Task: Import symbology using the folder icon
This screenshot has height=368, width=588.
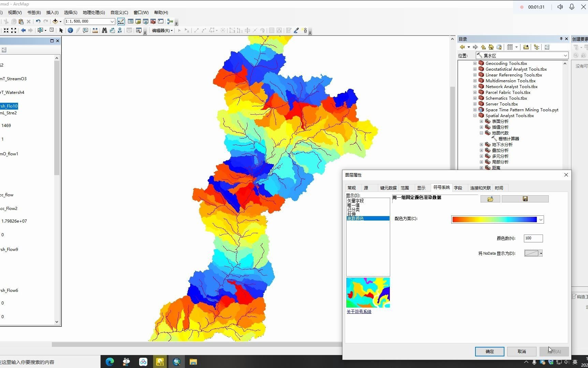Action: [490, 199]
